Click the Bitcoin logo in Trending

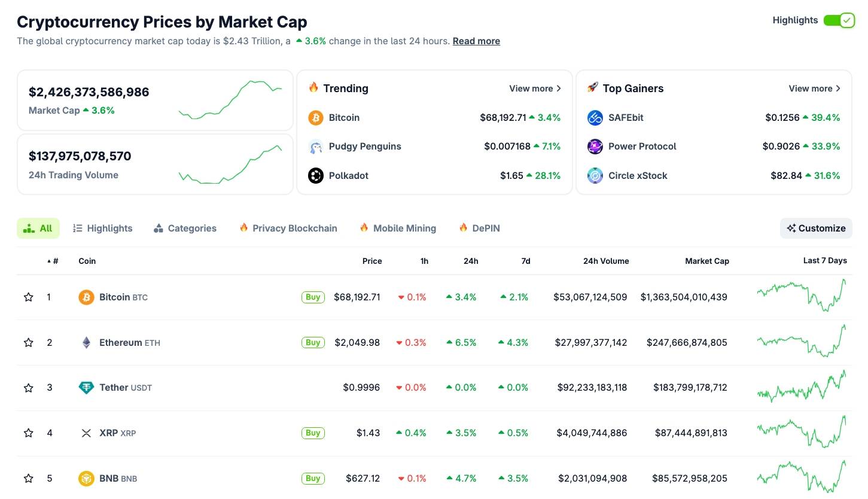coord(316,118)
